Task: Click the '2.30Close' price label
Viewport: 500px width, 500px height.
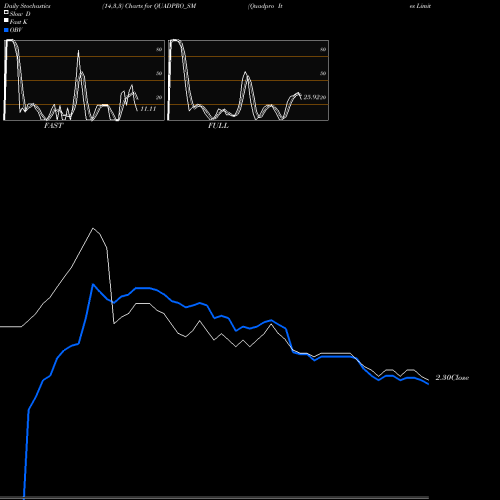Action: (452, 378)
